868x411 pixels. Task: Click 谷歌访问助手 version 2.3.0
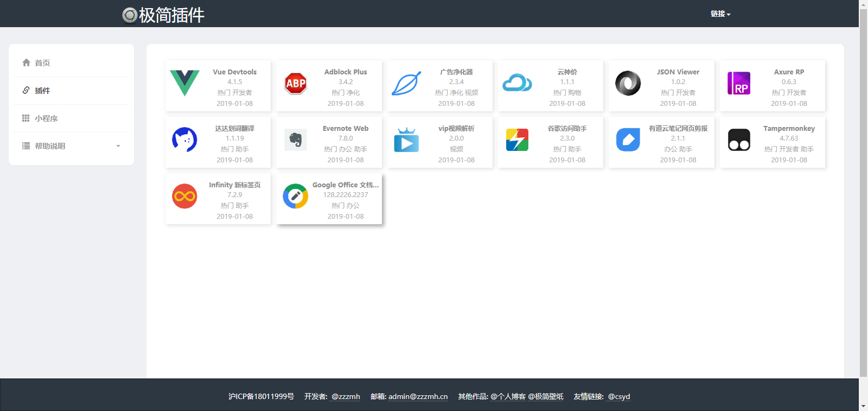coord(567,138)
